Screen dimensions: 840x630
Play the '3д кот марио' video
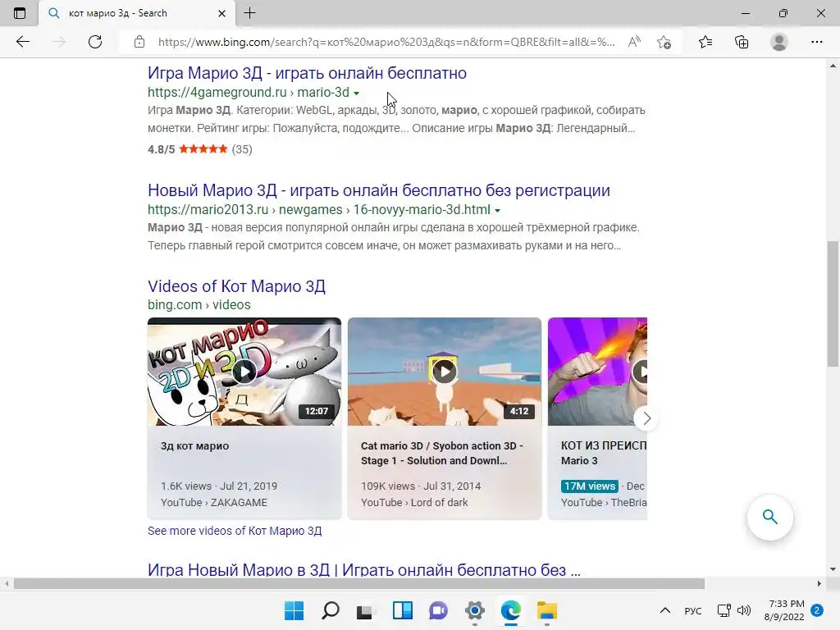244,372
